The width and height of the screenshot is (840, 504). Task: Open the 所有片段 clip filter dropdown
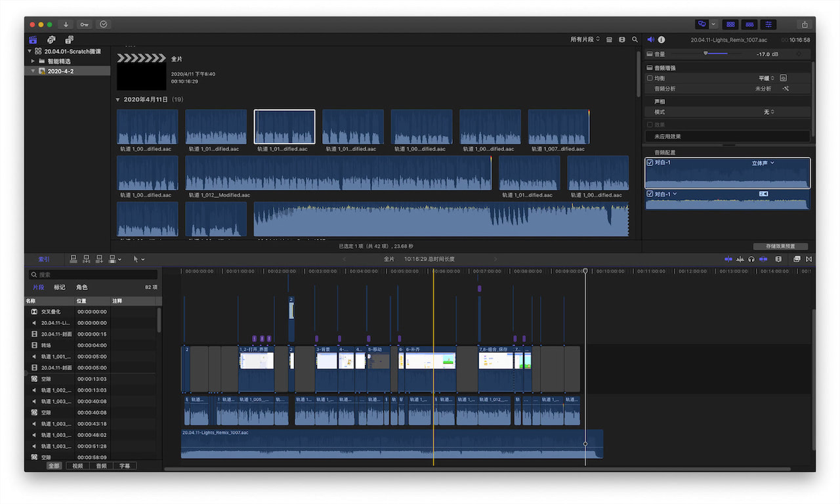tap(585, 40)
